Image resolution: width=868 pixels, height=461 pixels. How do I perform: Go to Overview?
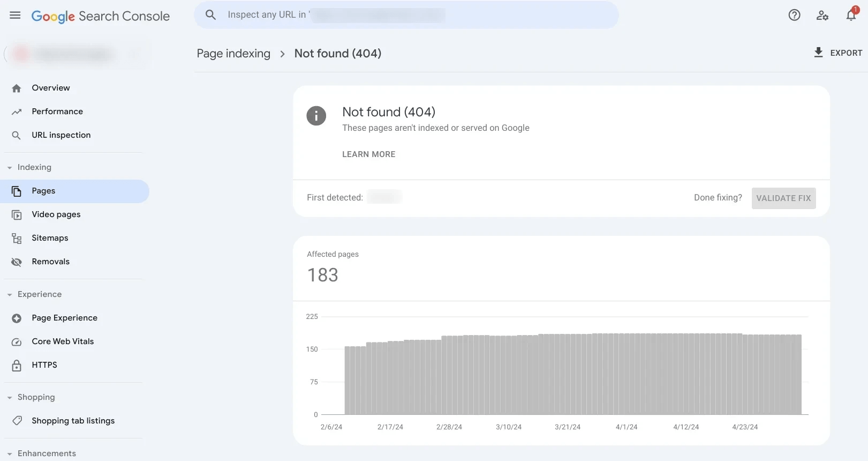coord(51,88)
